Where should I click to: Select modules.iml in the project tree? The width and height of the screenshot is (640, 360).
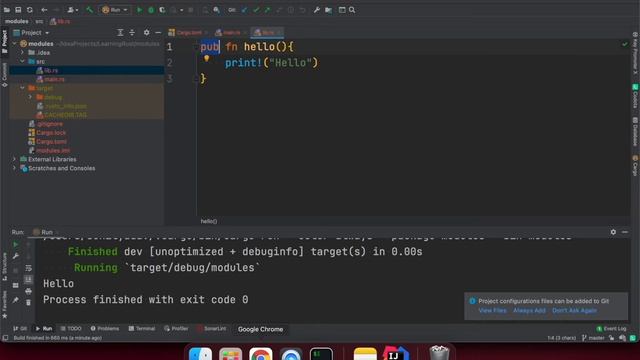53,151
